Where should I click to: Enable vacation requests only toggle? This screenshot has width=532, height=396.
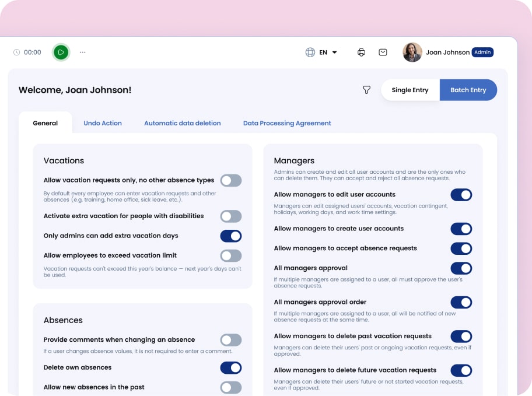point(230,181)
